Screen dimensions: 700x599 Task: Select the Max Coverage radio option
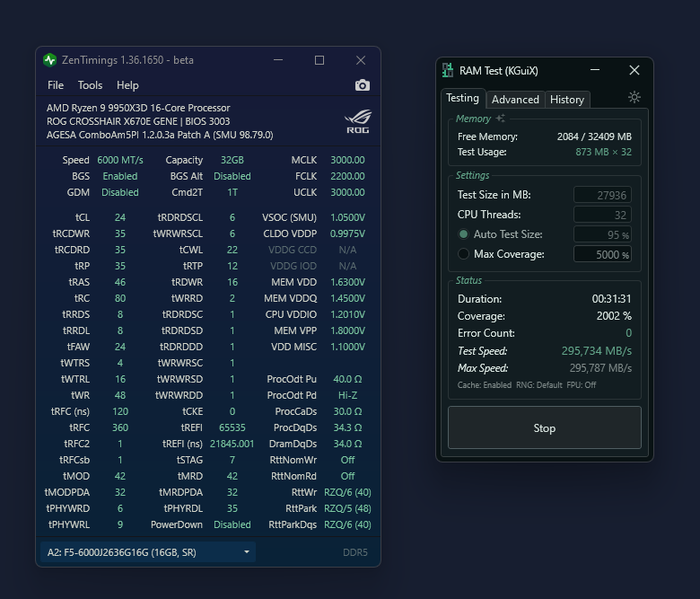[x=463, y=254]
